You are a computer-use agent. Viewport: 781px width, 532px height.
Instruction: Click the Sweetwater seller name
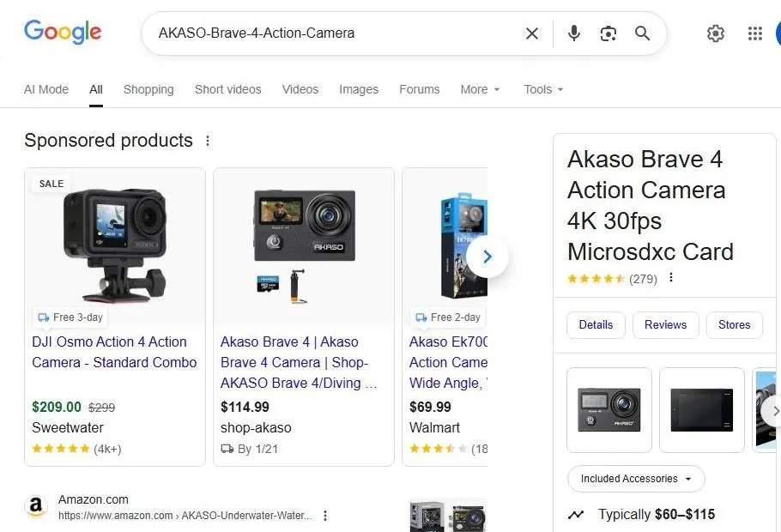pos(68,428)
